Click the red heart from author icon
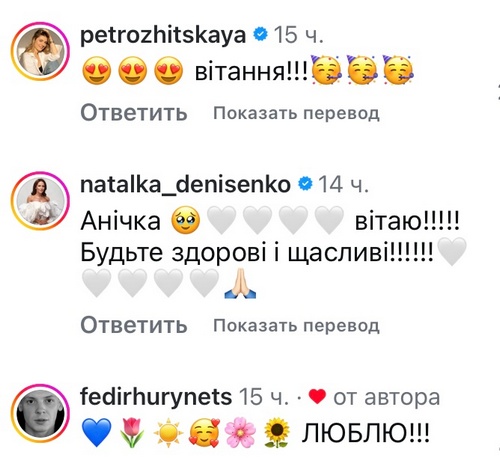This screenshot has width=500, height=461. [317, 397]
